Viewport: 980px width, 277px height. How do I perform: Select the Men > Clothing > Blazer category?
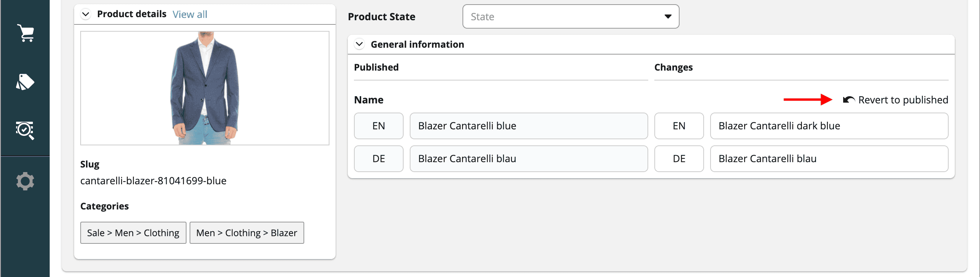click(x=247, y=233)
